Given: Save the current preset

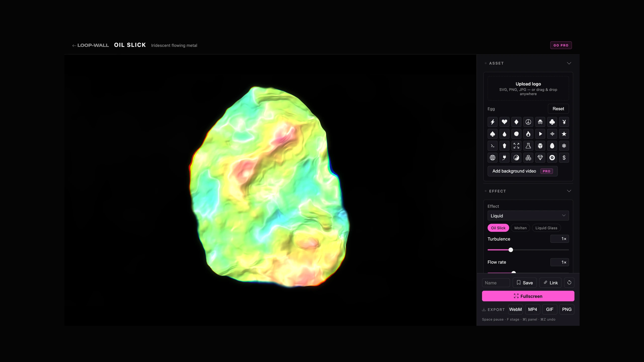Looking at the screenshot, I should pyautogui.click(x=525, y=283).
